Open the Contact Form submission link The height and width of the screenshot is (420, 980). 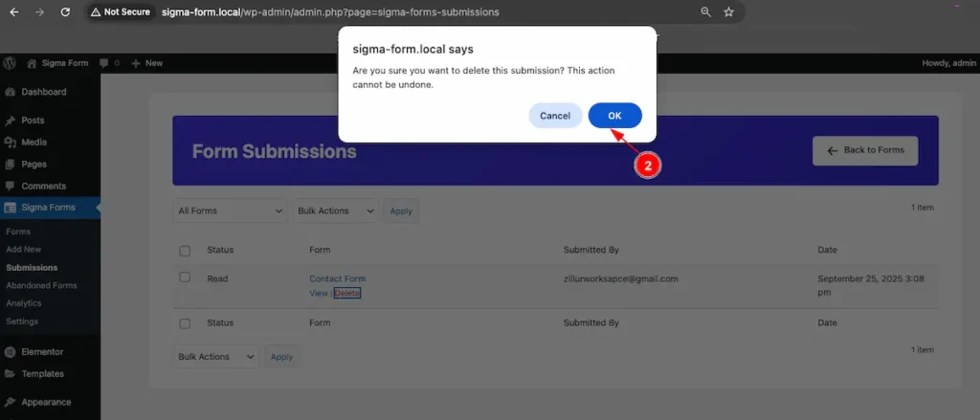pos(338,278)
